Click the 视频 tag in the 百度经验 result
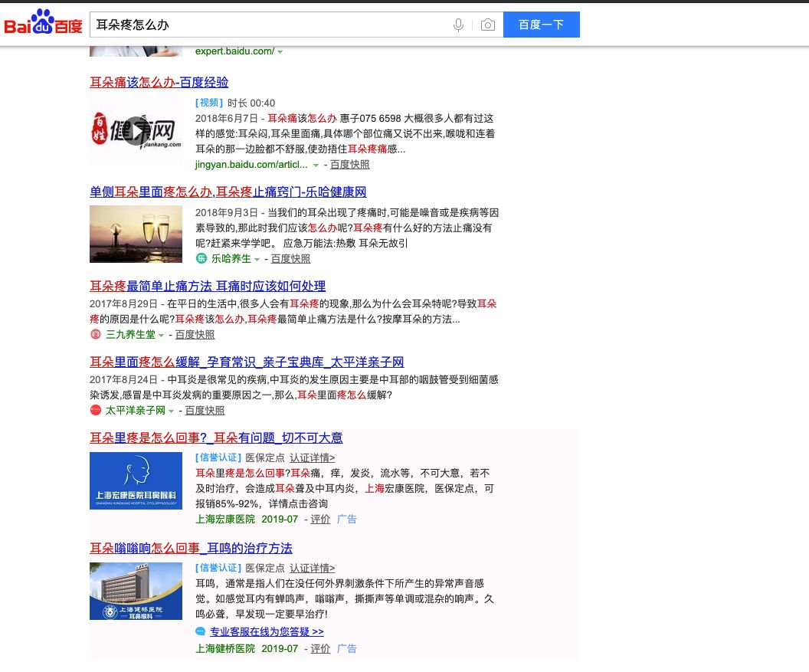 click(x=209, y=103)
